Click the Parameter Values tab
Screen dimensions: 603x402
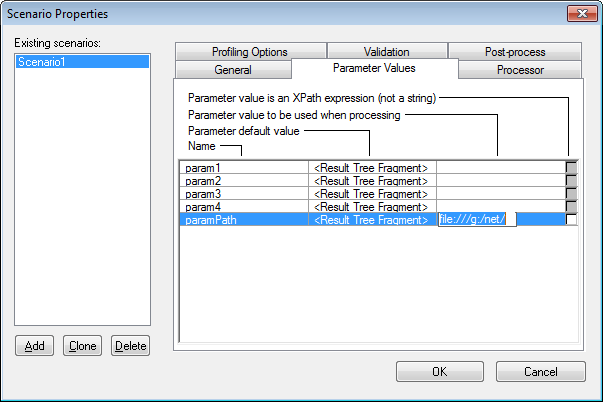(x=374, y=68)
